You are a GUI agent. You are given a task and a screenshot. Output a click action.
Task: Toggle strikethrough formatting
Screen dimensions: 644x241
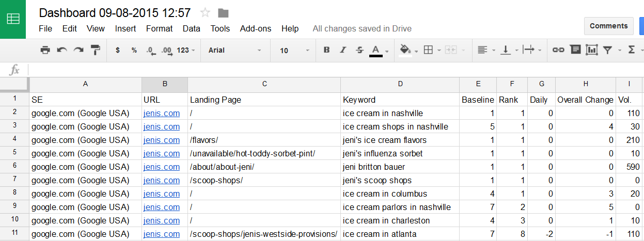pos(359,50)
